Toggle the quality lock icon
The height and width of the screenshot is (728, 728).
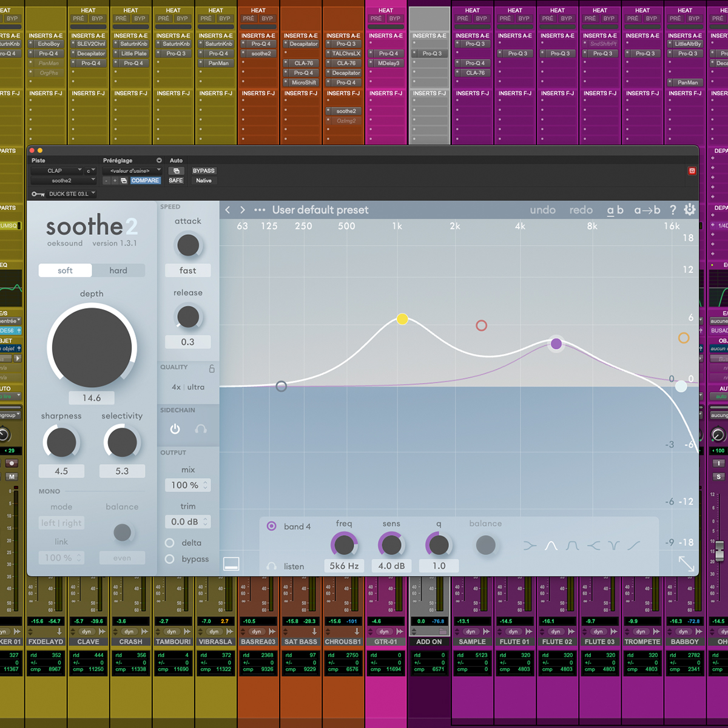(212, 368)
